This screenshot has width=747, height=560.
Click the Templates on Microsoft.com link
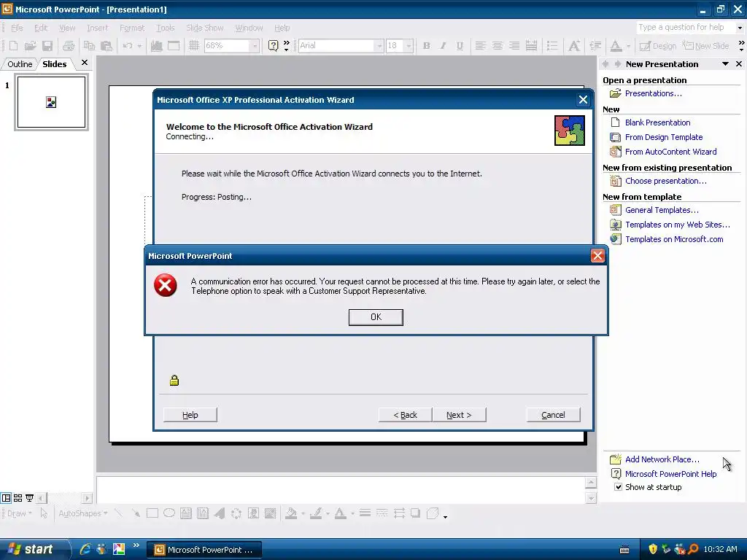pyautogui.click(x=674, y=239)
